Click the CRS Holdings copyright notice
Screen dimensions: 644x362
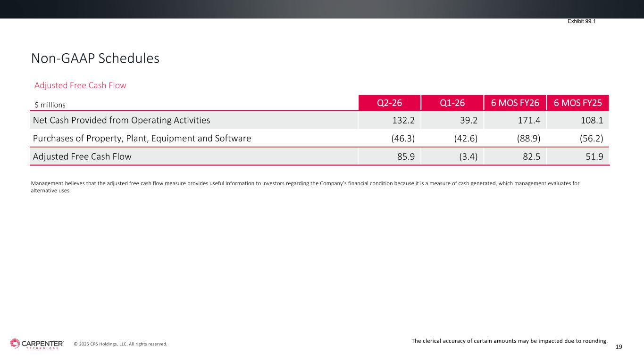120,344
